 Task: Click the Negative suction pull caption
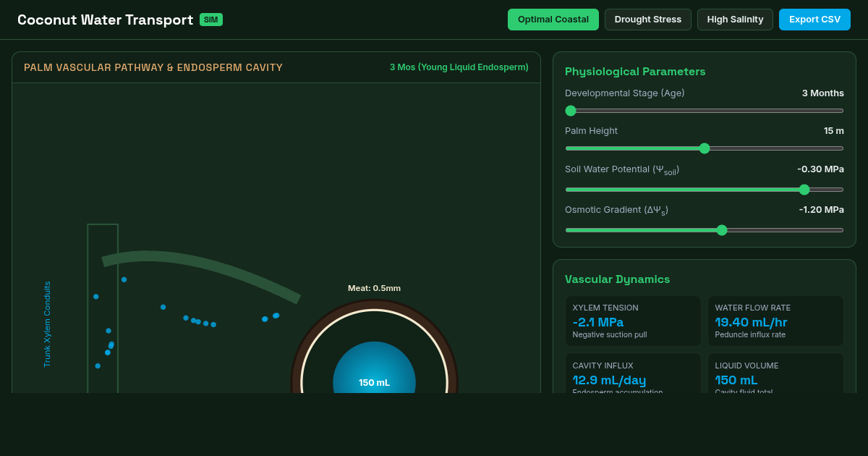click(x=610, y=334)
